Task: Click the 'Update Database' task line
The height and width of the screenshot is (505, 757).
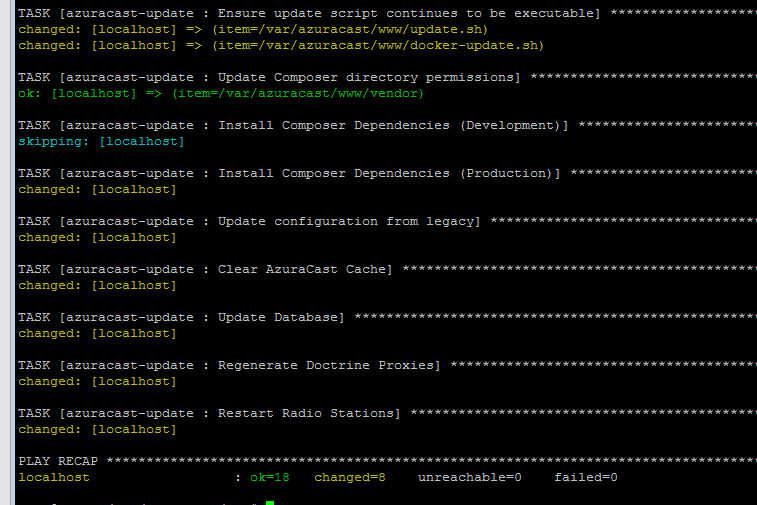Action: tap(387, 317)
